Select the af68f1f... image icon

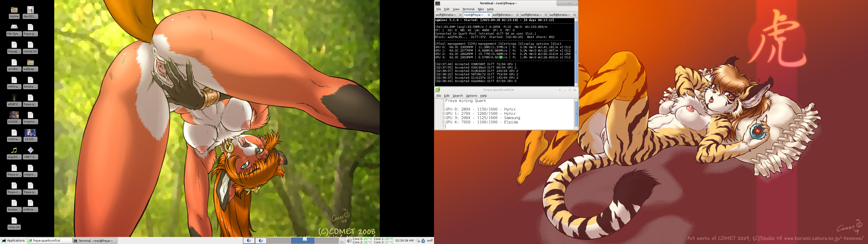[14, 101]
